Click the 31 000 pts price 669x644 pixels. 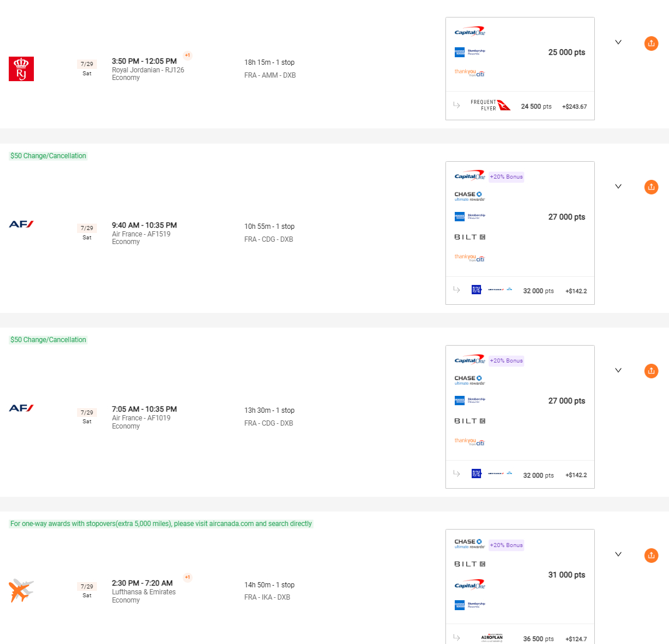pos(567,575)
